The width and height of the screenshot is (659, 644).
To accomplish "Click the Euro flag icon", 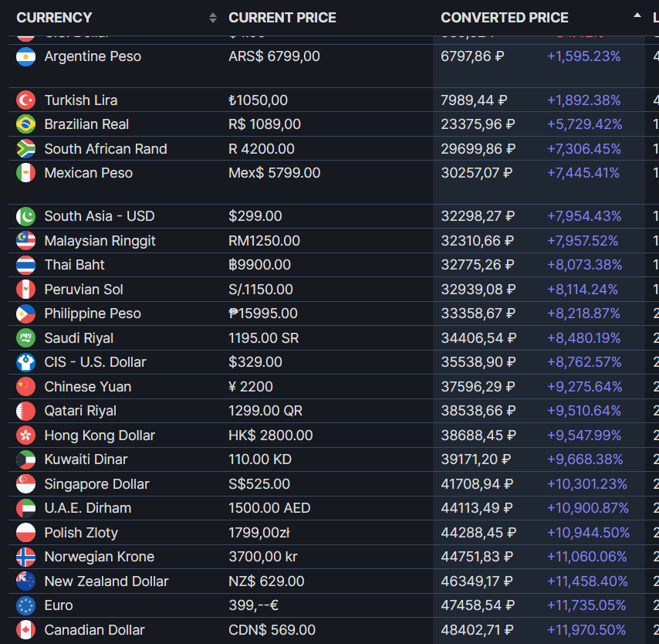I will coord(26,605).
